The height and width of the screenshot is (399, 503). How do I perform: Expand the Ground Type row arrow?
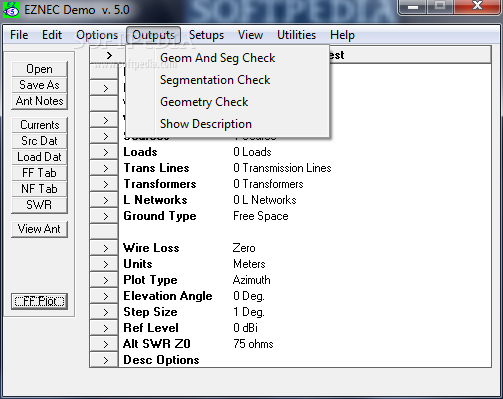tap(104, 216)
